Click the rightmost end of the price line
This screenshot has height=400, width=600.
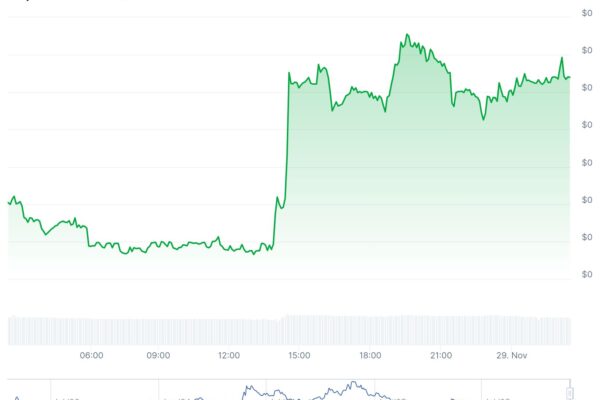(570, 77)
